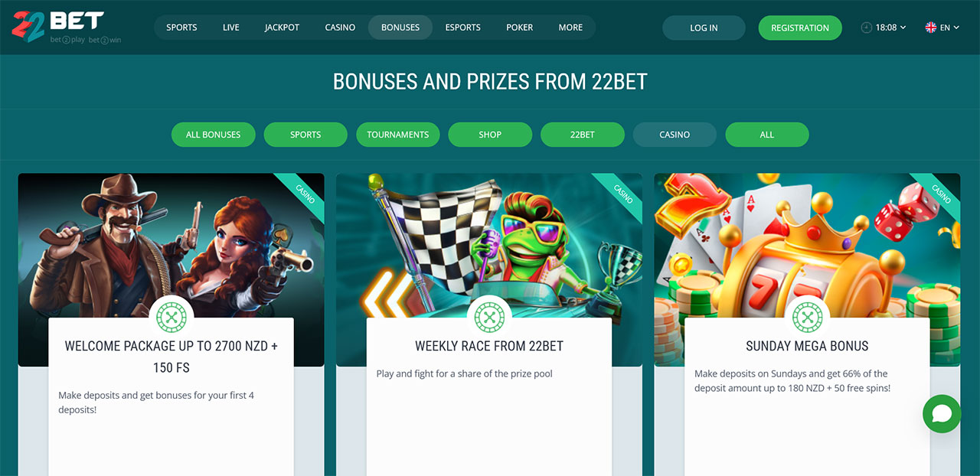This screenshot has width=980, height=476.
Task: Click the 22BET logo
Action: pyautogui.click(x=66, y=27)
